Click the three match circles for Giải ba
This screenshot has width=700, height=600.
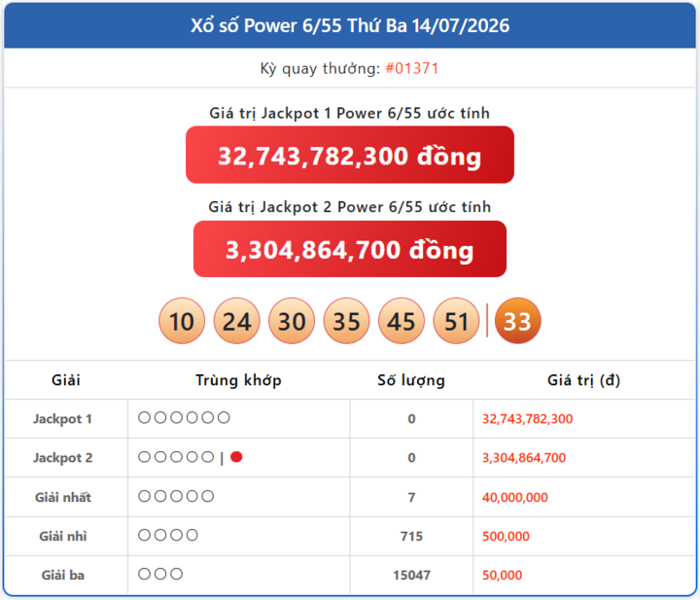click(160, 574)
